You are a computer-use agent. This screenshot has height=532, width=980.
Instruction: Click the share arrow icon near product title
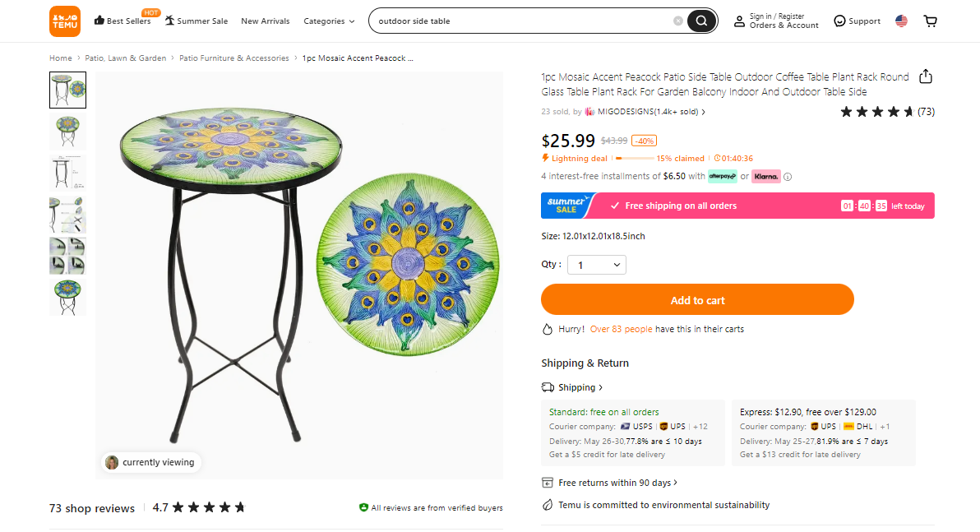pyautogui.click(x=925, y=76)
